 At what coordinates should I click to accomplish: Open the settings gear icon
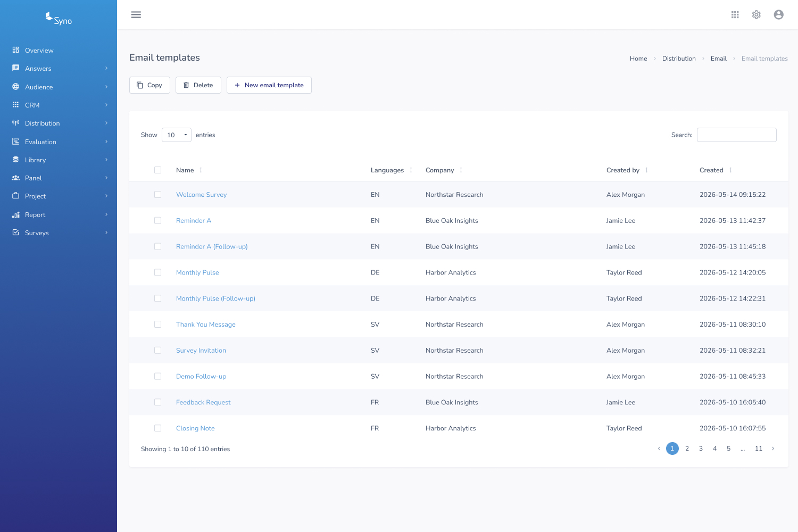tap(757, 15)
